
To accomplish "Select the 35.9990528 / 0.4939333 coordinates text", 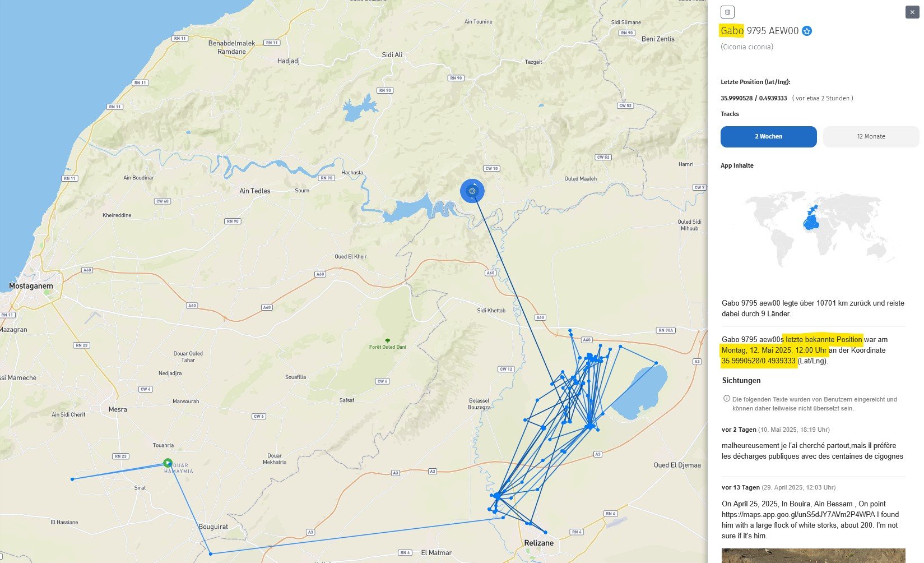I will [x=754, y=98].
